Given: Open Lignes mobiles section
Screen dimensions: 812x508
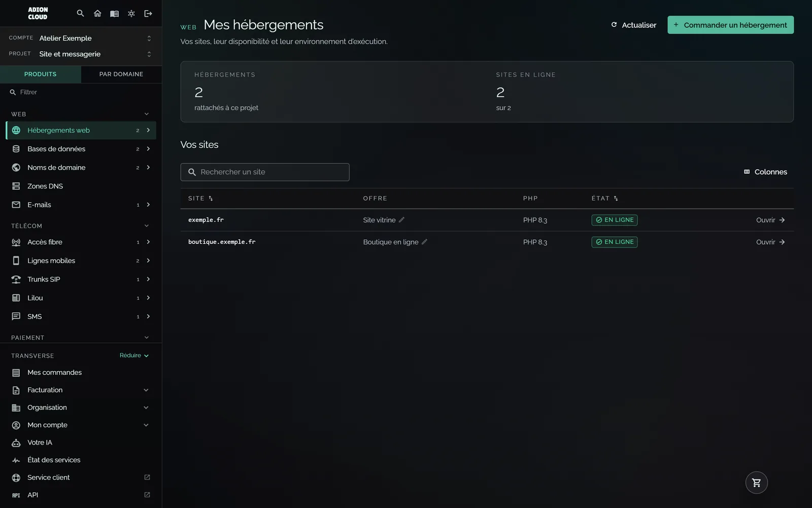Looking at the screenshot, I should 81,261.
